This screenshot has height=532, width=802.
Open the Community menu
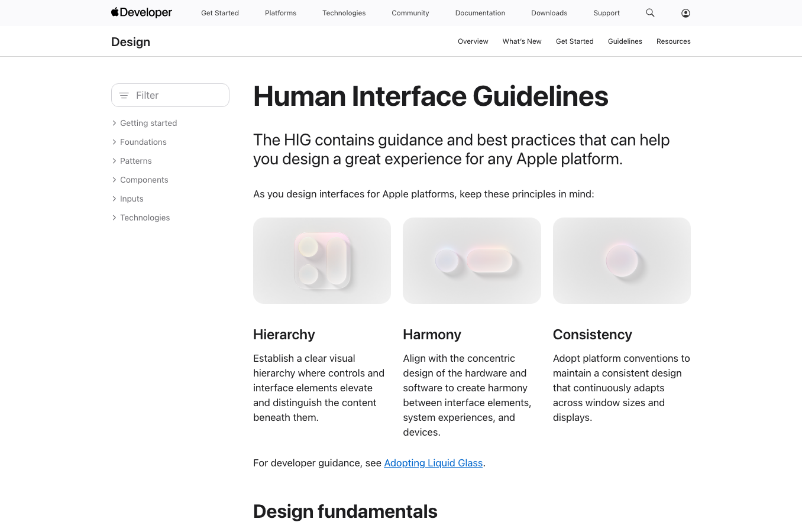coord(410,12)
